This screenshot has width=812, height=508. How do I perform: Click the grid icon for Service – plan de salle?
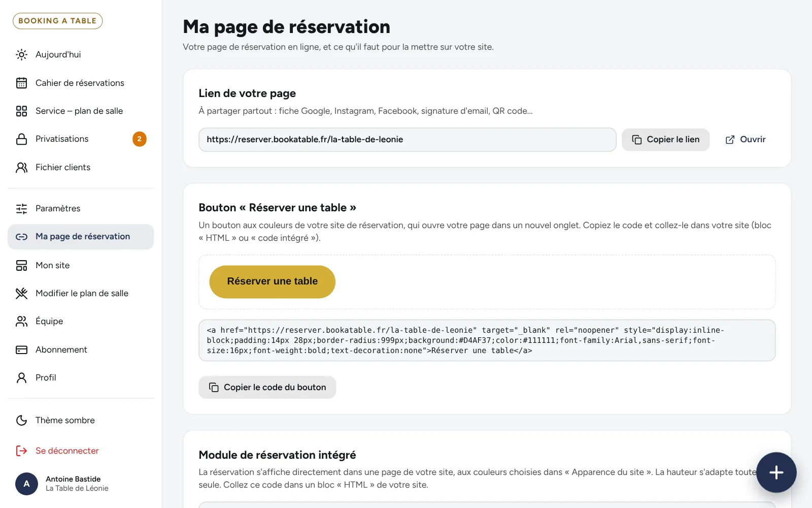pos(21,111)
